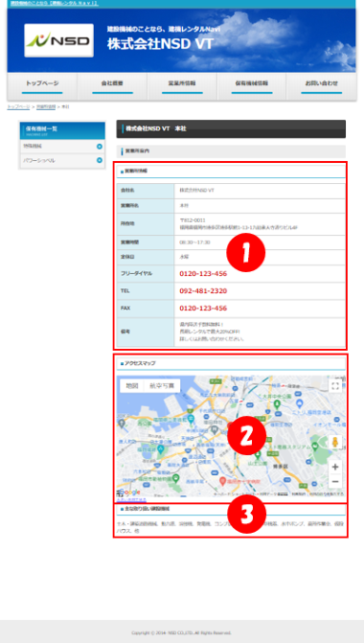Open the トップページ navigation tab
Viewport: 364px width, 643px height.
[42, 86]
